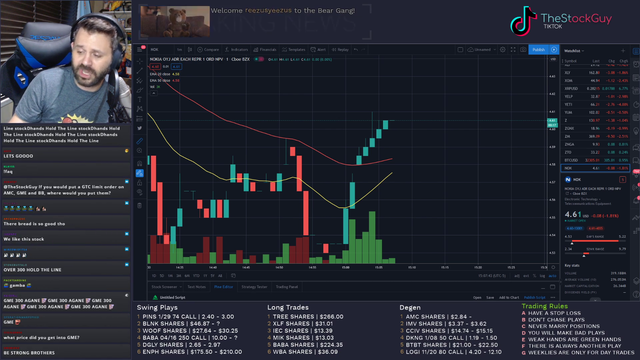The height and width of the screenshot is (360, 640).
Task: Take a chart snapshot with the camera icon
Action: pos(523,49)
